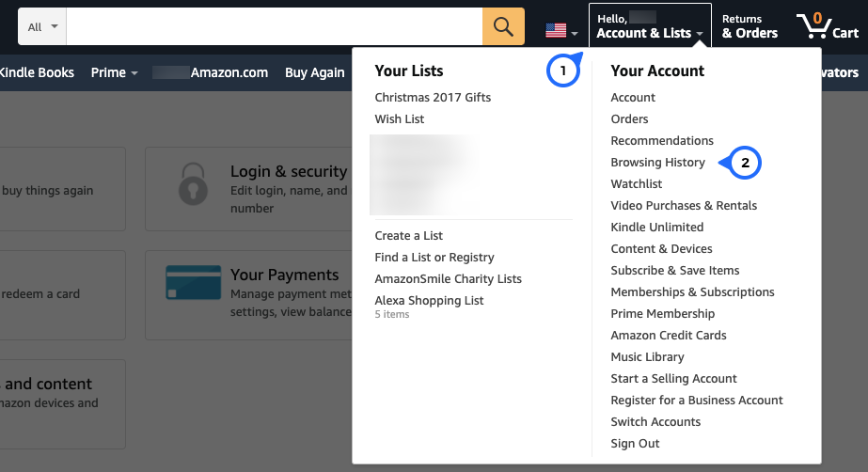The image size is (868, 472).
Task: Click the padlock Login & security icon
Action: coord(193,183)
